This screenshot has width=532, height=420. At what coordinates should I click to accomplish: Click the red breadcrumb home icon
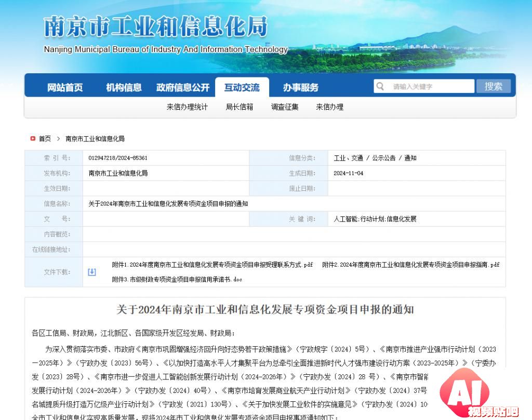[x=33, y=139]
